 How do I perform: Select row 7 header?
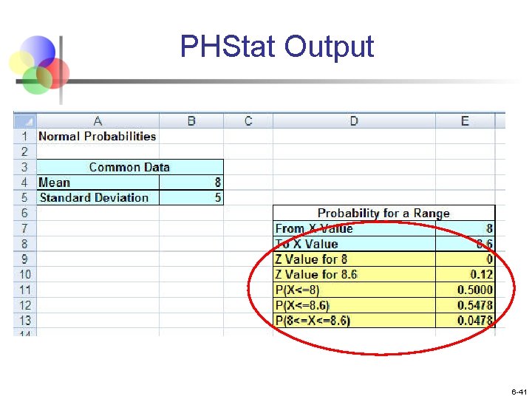25,228
